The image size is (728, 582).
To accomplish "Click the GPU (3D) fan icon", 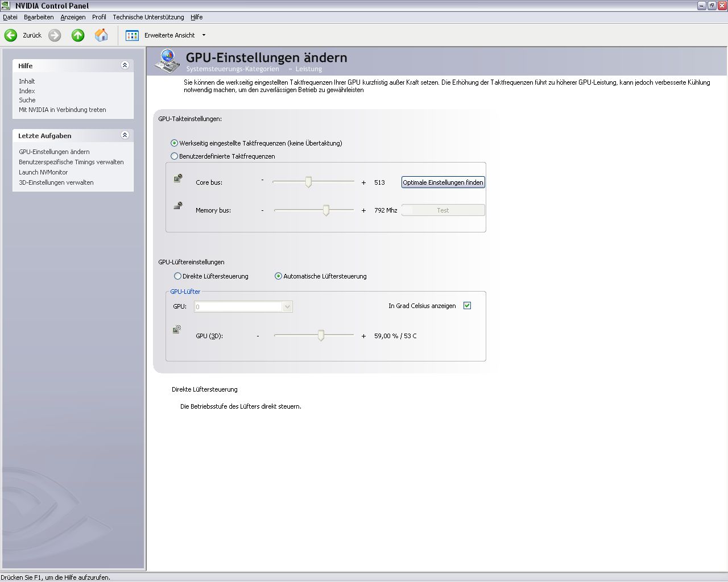I will [177, 329].
